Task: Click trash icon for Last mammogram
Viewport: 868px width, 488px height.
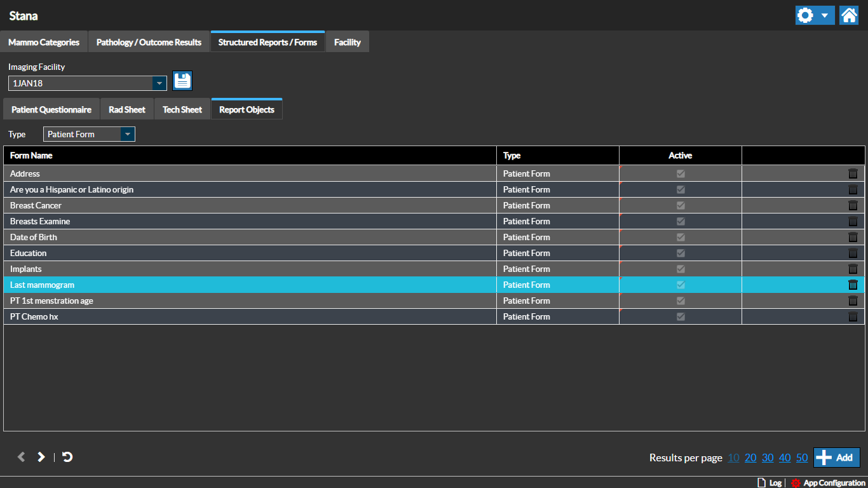Action: [853, 285]
